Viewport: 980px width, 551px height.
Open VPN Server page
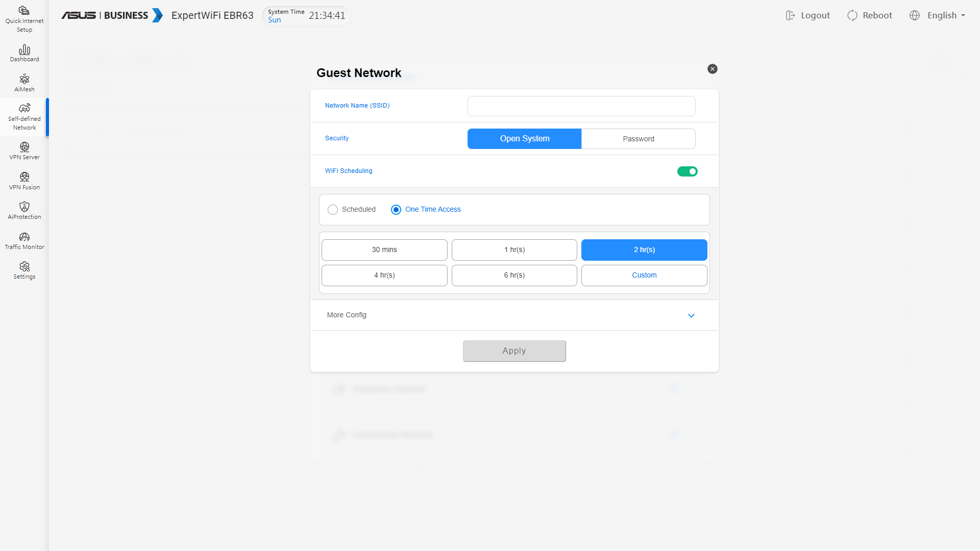pyautogui.click(x=24, y=151)
